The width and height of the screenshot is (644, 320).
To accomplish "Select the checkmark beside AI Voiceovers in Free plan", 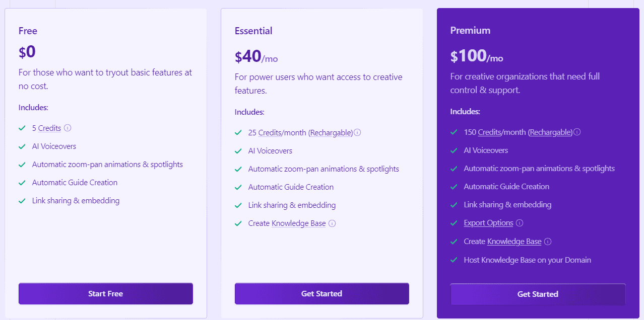I will [x=21, y=146].
